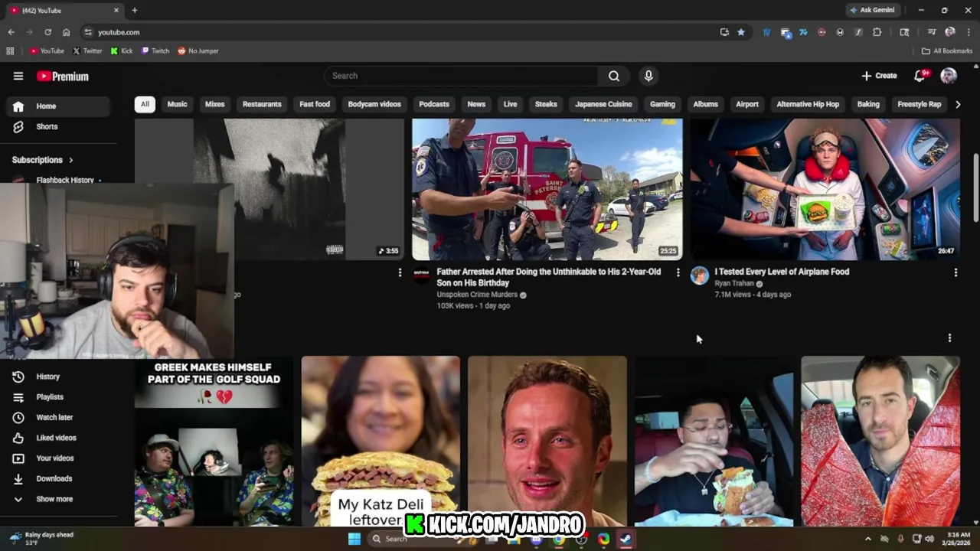This screenshot has width=980, height=551.
Task: Filter by Bodycam videos chip
Action: [374, 104]
